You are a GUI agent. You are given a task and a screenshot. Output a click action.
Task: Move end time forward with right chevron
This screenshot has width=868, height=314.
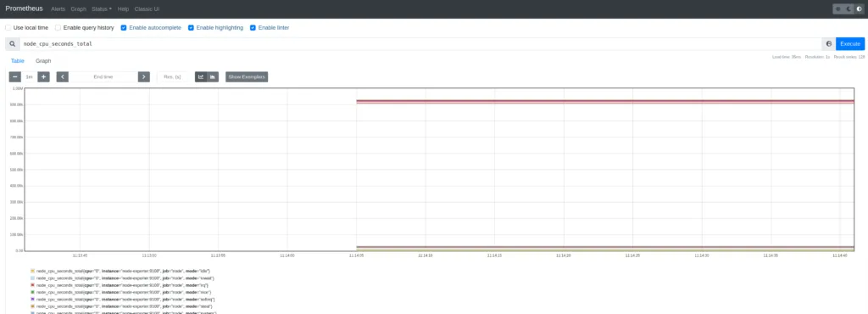[144, 77]
